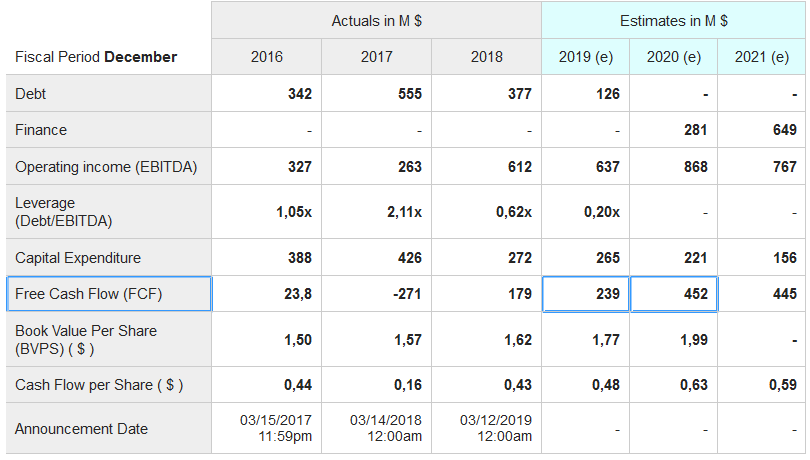Click the Leverage (Debt/EBITDA) row label
Screen dimensions: 810x460
click(64, 212)
